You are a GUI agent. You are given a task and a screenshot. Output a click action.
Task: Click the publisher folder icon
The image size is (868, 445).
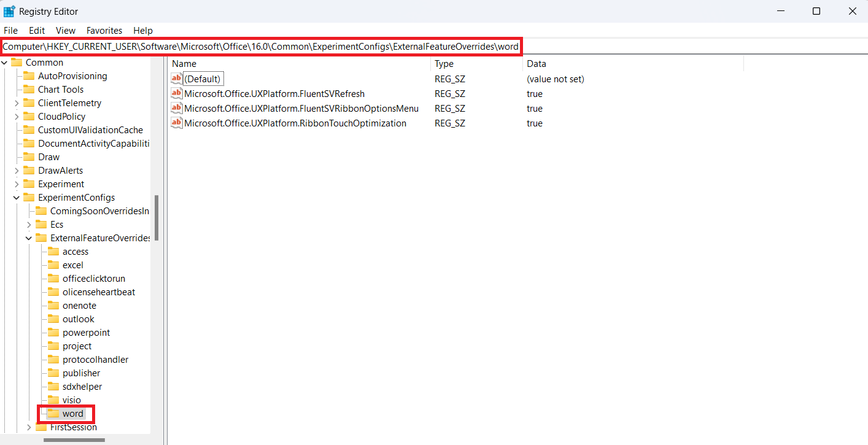pos(53,373)
